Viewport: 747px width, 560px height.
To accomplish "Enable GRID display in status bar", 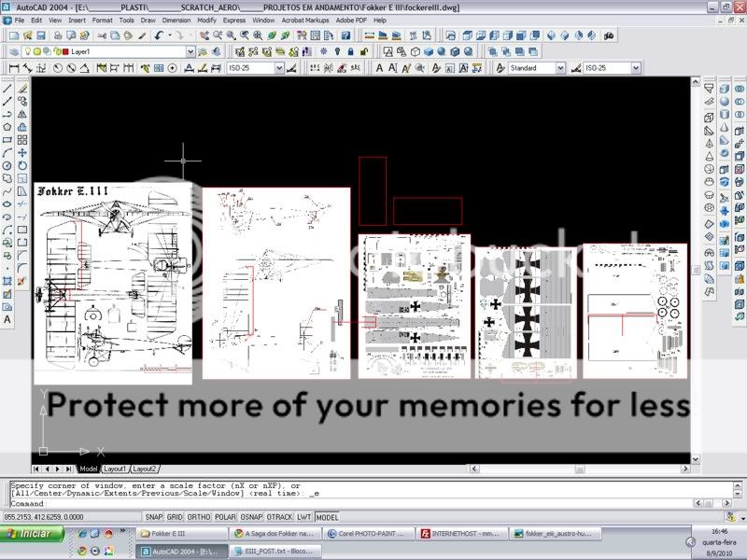I will pos(174,516).
